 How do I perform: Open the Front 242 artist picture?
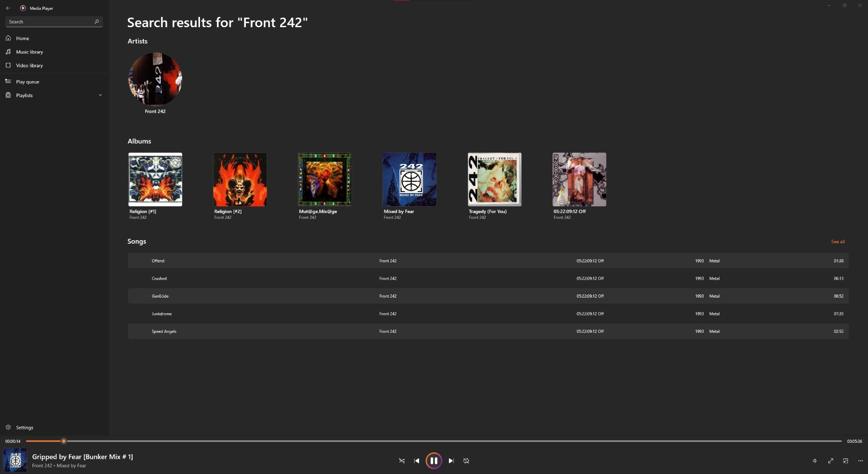[x=155, y=79]
